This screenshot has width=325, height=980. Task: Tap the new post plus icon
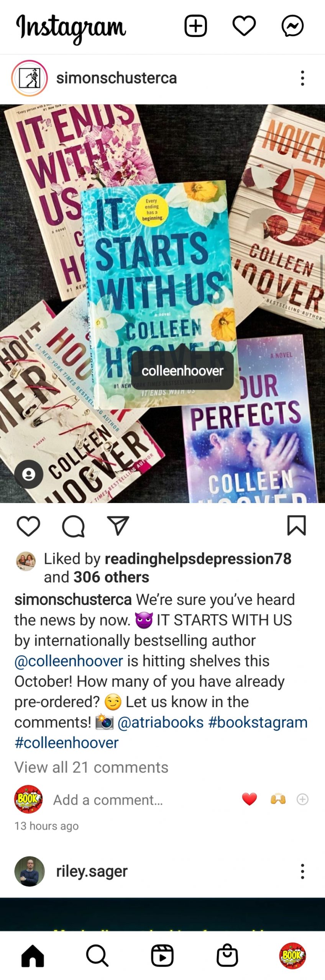[x=195, y=26]
